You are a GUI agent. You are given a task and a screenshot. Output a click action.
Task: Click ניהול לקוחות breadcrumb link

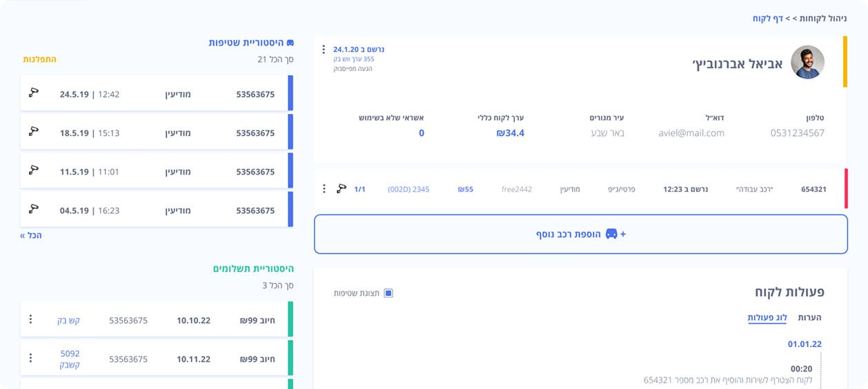point(822,19)
